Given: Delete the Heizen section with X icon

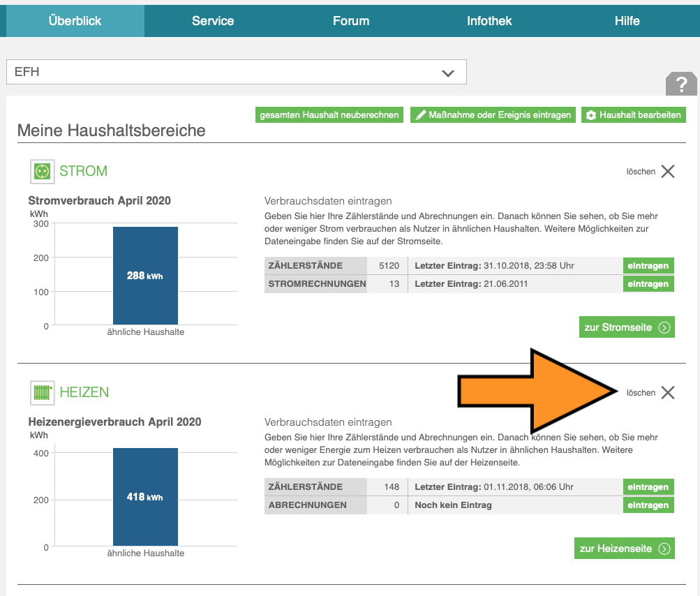Looking at the screenshot, I should [667, 393].
